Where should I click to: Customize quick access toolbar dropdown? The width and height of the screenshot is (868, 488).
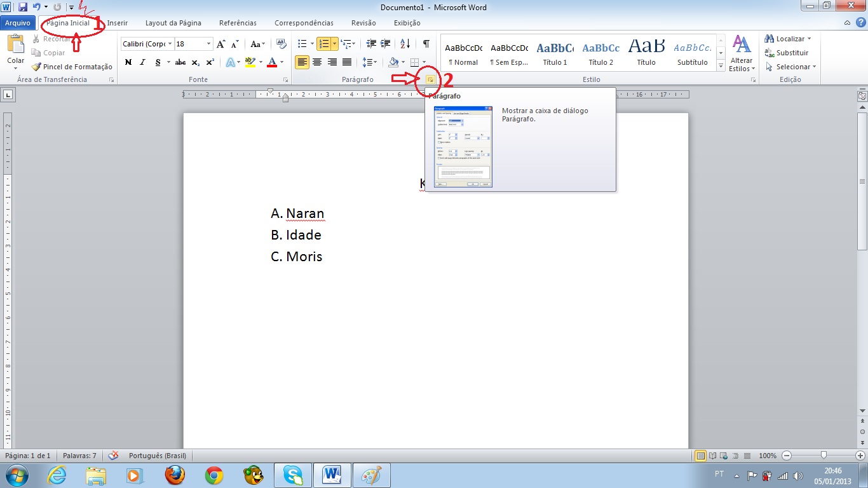[x=71, y=7]
